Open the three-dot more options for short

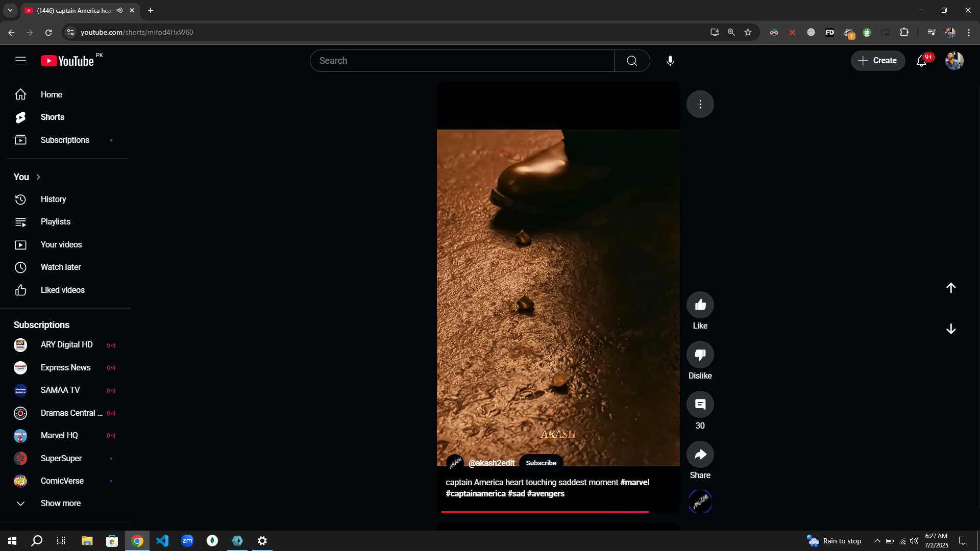click(x=700, y=104)
